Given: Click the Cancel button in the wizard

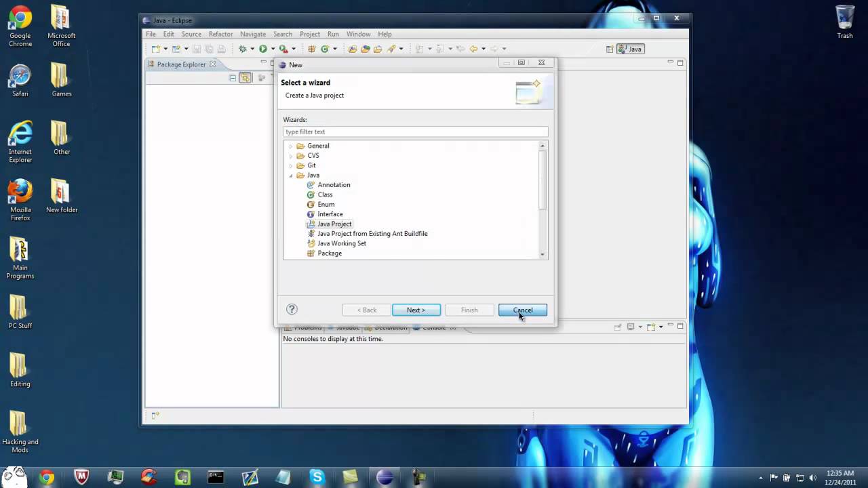Looking at the screenshot, I should (522, 310).
